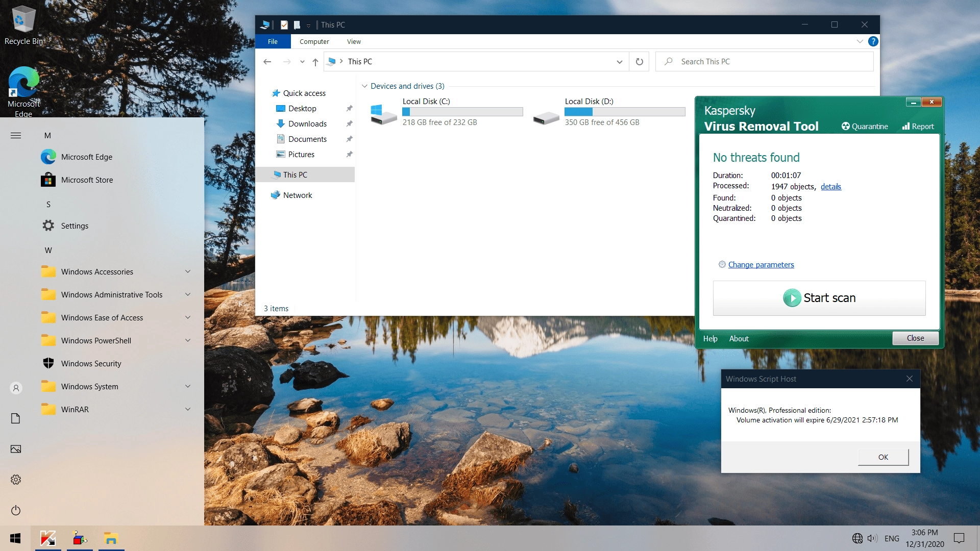This screenshot has height=551, width=980.
Task: Click the volume speaker tray icon
Action: (872, 538)
